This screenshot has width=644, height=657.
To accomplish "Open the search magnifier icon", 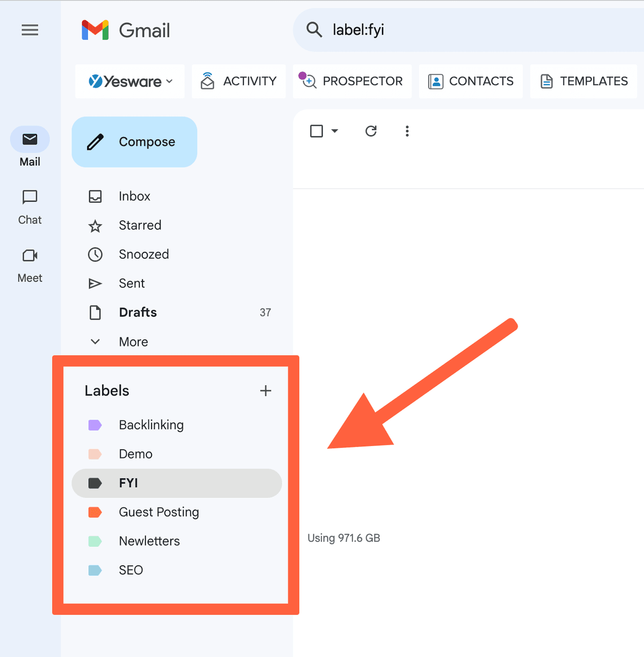I will point(314,30).
